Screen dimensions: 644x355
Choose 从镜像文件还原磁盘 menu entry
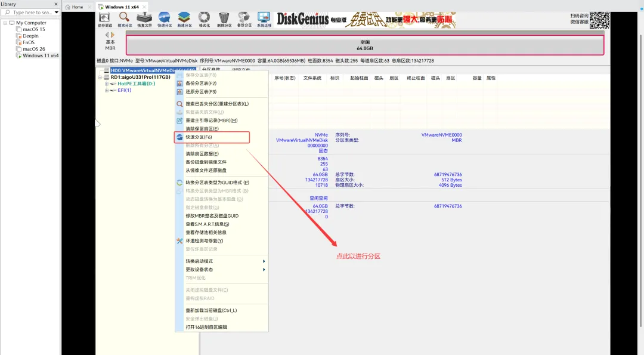221,170
